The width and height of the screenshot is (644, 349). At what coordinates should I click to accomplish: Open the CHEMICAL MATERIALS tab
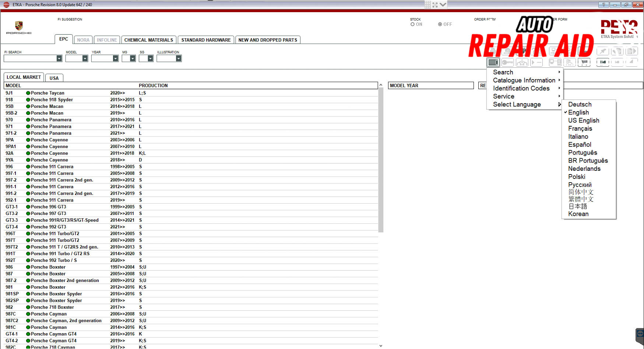tap(148, 40)
